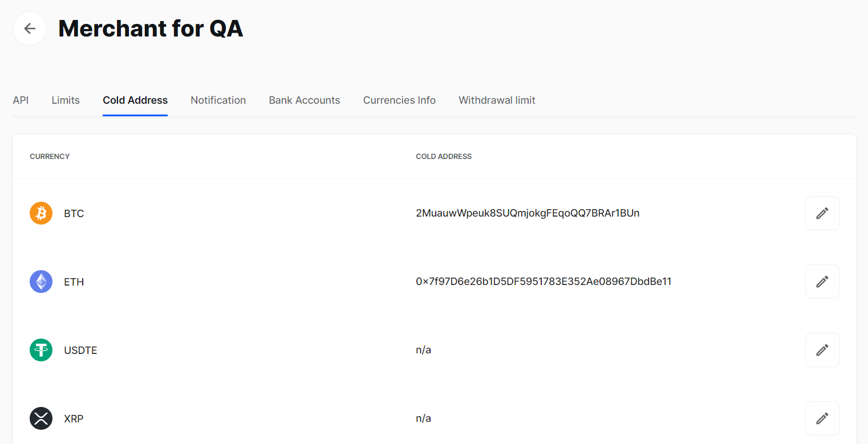Click the orange Bitcoin logo icon
The width and height of the screenshot is (868, 444).
41,213
